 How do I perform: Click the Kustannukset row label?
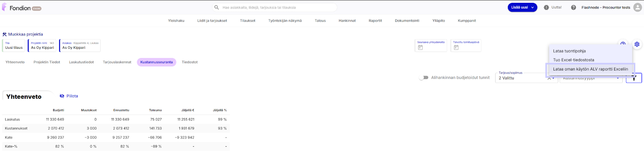click(x=16, y=128)
